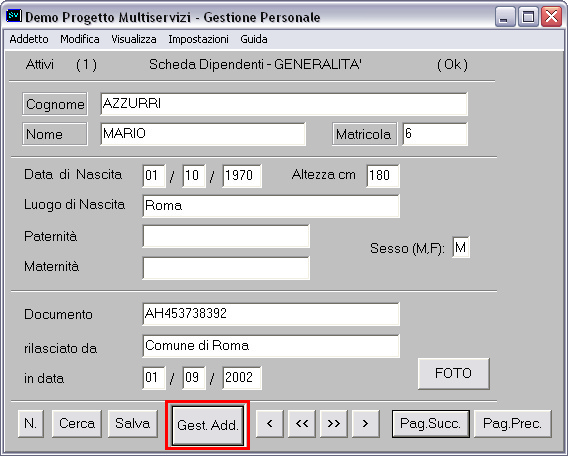The width and height of the screenshot is (568, 456).
Task: Click the rilasciato da field
Action: pos(271,346)
